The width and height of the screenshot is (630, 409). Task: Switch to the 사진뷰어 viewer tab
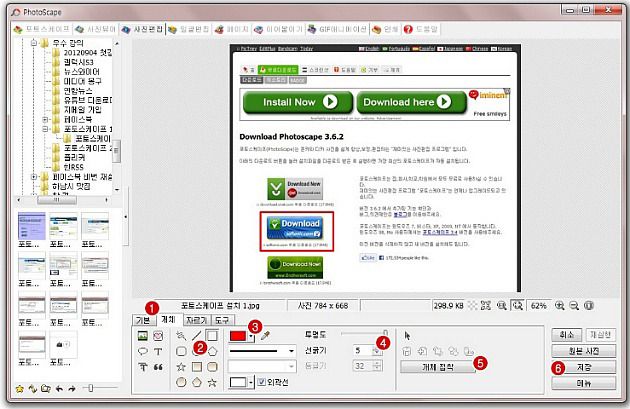point(96,29)
